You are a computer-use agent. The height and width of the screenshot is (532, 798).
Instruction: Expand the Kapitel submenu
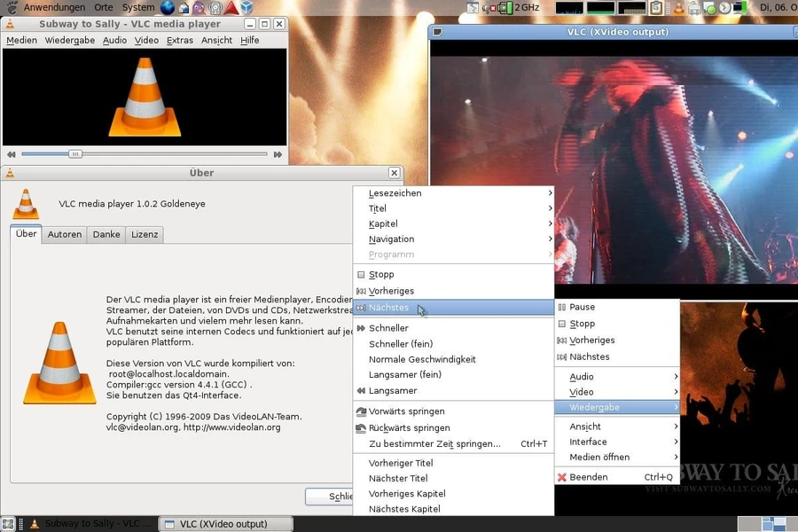(x=452, y=223)
